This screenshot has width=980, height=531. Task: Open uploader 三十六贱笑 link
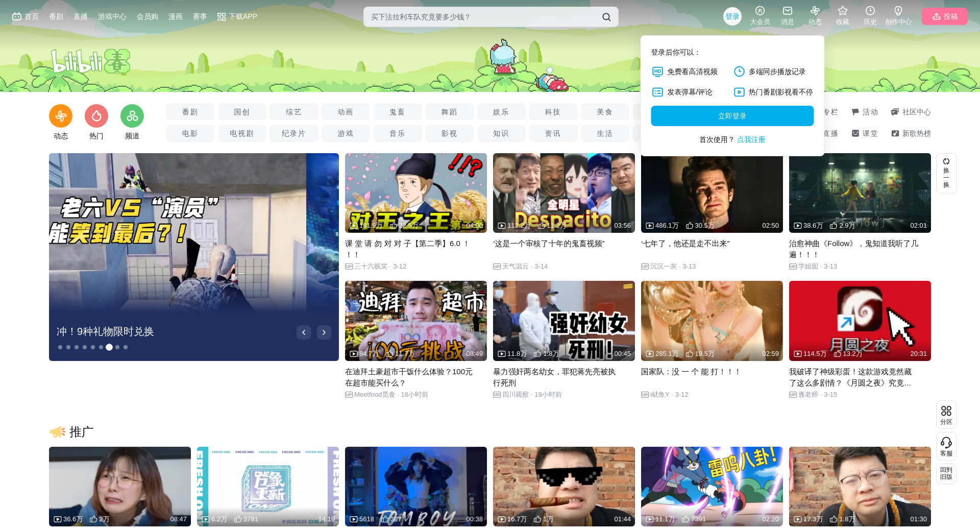point(371,267)
